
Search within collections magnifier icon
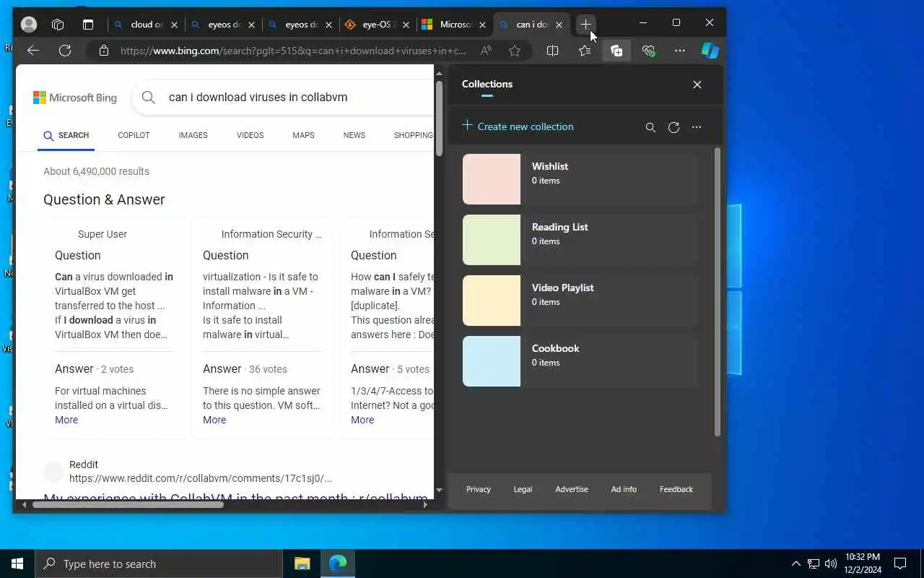coord(650,127)
